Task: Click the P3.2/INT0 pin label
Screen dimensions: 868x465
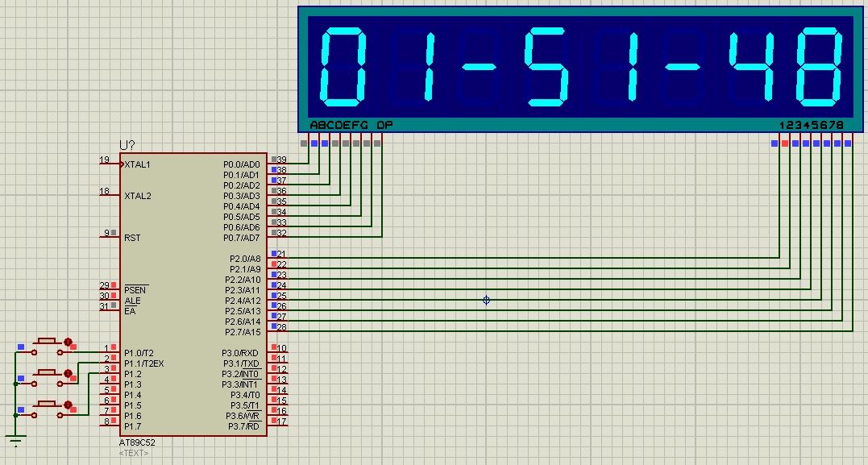Action: [x=241, y=374]
